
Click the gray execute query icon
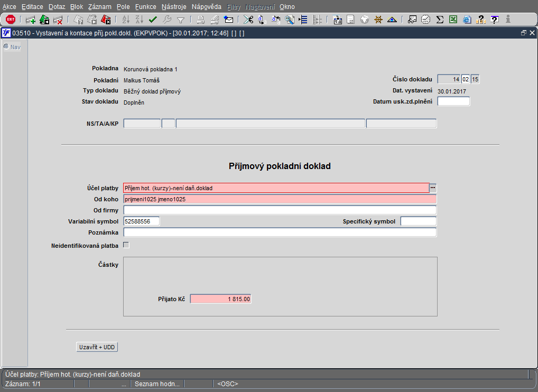pos(92,20)
